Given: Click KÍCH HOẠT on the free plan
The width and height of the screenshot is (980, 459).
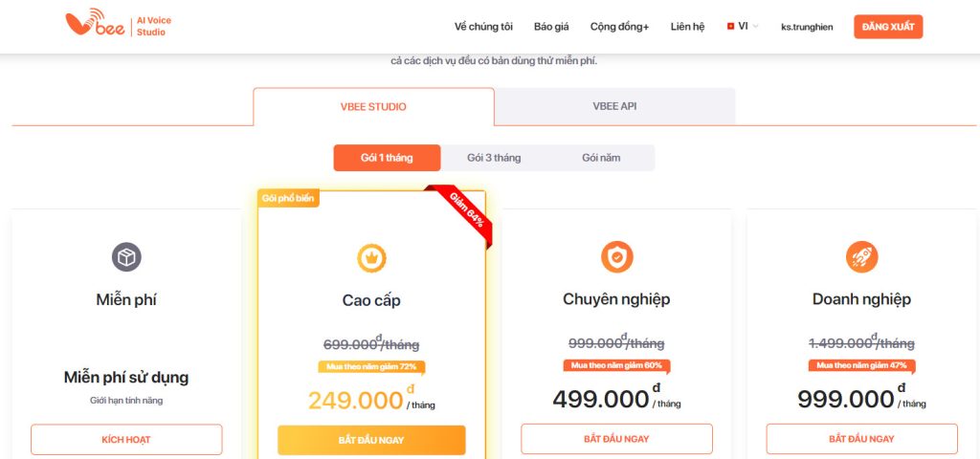Looking at the screenshot, I should 126,440.
